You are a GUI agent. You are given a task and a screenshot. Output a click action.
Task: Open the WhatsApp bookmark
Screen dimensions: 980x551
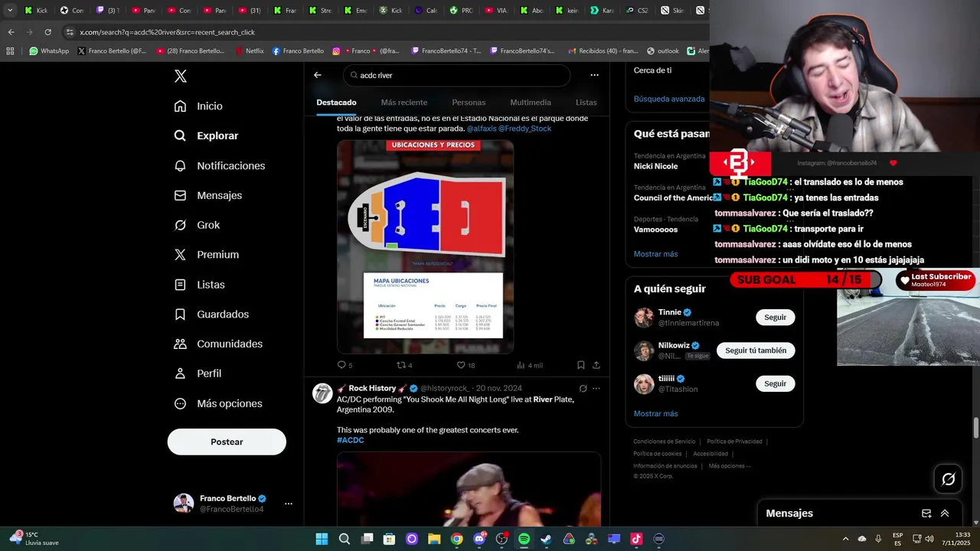point(49,51)
